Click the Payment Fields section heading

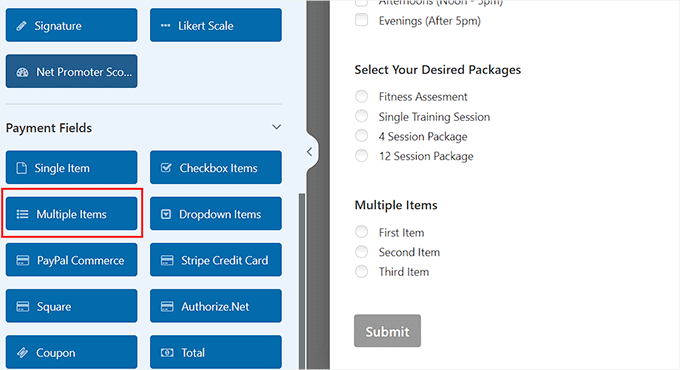[x=49, y=128]
